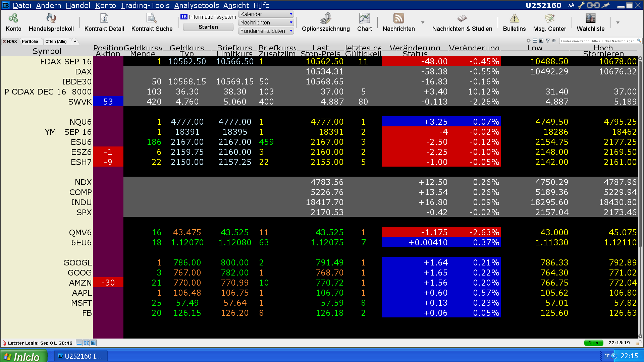
Task: Expand the Kalender dropdown
Action: [291, 14]
